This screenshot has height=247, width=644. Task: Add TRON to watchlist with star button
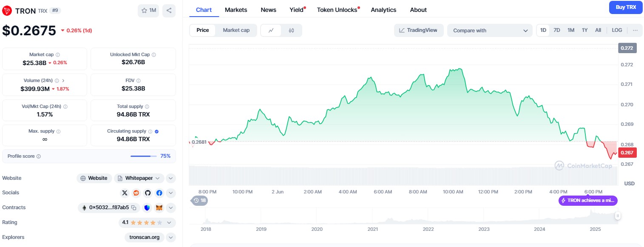coord(148,11)
